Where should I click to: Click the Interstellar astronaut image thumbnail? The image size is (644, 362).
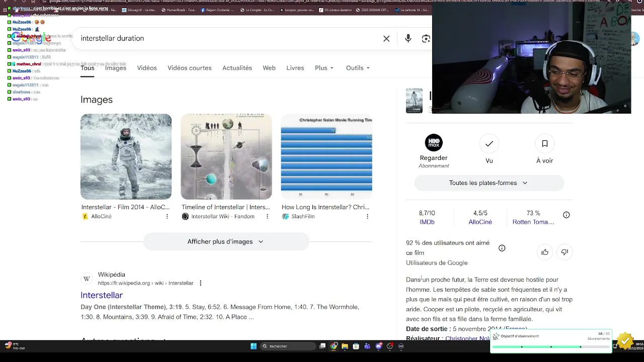click(x=126, y=156)
